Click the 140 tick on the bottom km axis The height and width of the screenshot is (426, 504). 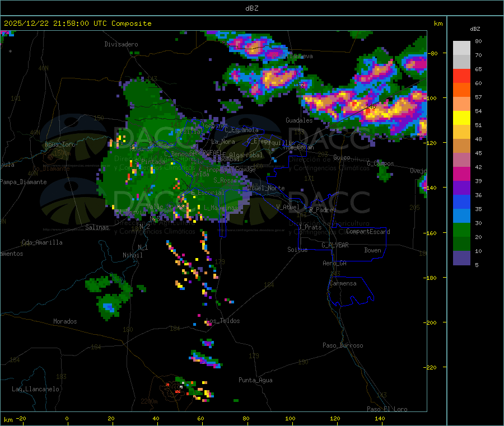380,419
